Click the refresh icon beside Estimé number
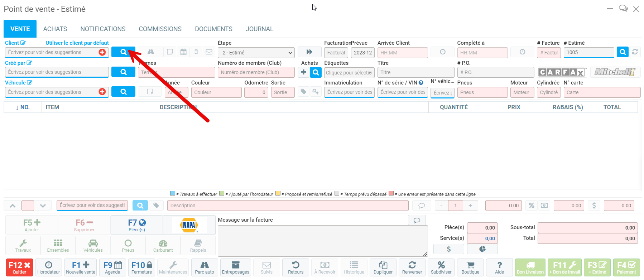This screenshot has width=644, height=280. coord(635,52)
